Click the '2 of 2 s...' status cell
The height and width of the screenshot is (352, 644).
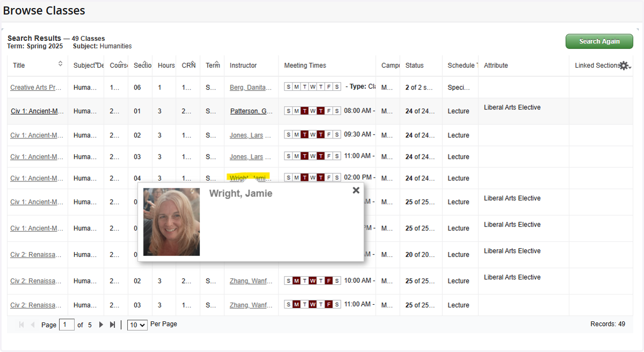click(x=420, y=87)
